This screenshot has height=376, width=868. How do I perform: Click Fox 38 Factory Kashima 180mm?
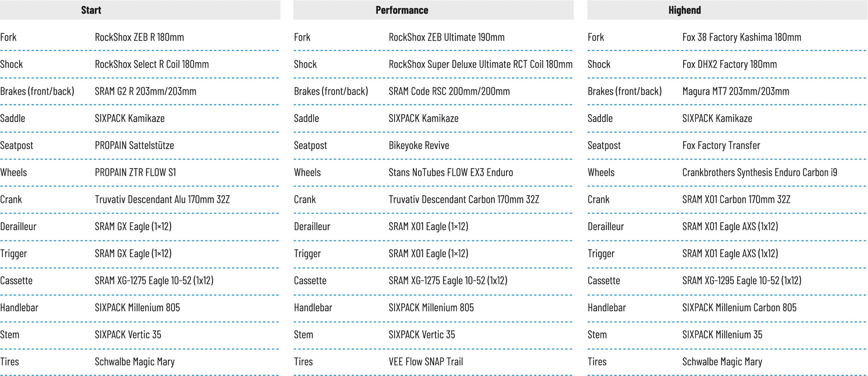(741, 37)
